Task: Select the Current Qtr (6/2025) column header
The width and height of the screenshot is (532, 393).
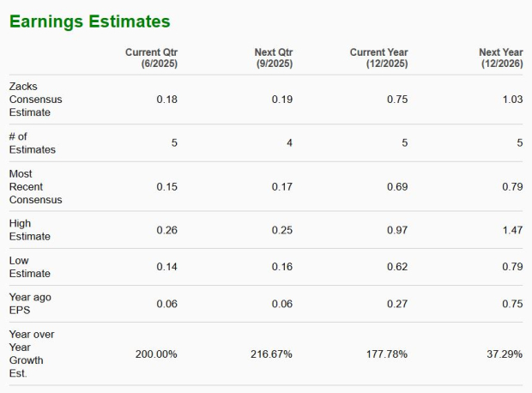Action: point(151,58)
